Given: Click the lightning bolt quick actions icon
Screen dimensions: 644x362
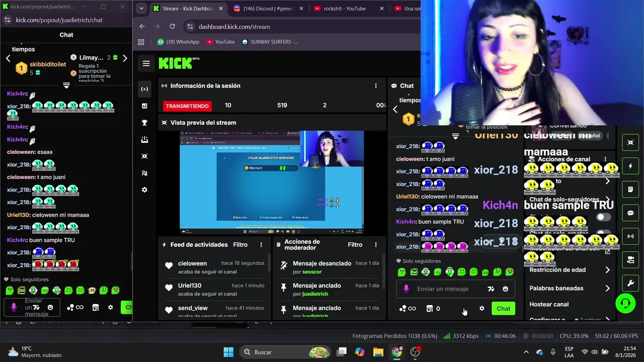Looking at the screenshot, I should coord(630,166).
